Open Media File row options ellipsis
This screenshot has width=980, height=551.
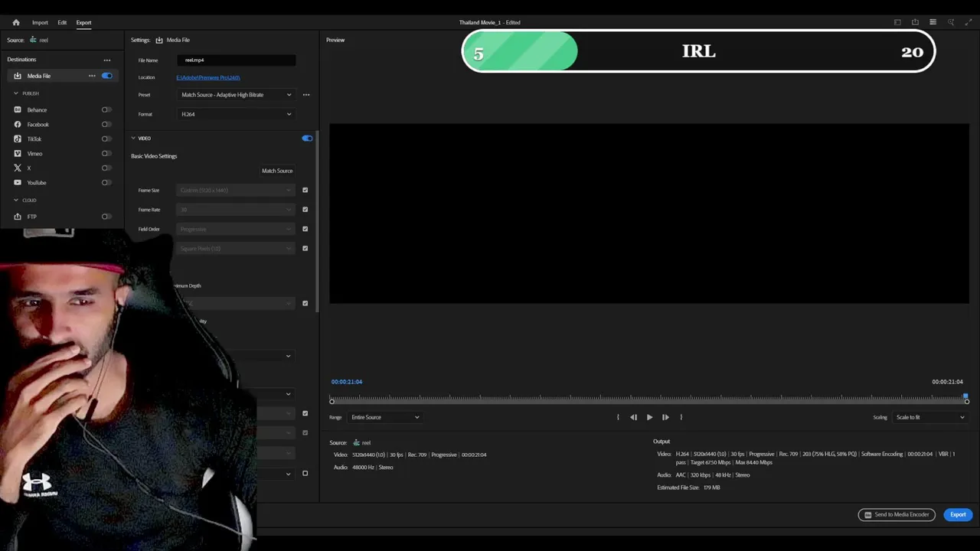point(92,76)
